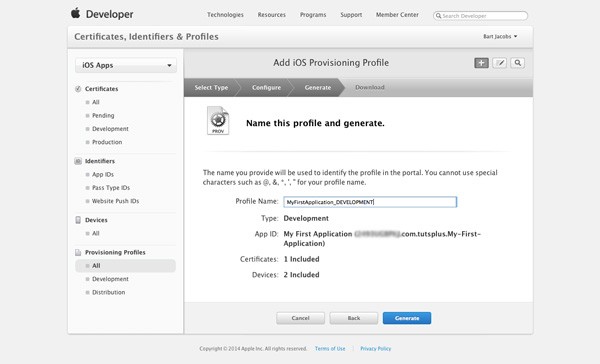Click the Apple logo icon
The height and width of the screenshot is (364, 600).
tap(75, 13)
